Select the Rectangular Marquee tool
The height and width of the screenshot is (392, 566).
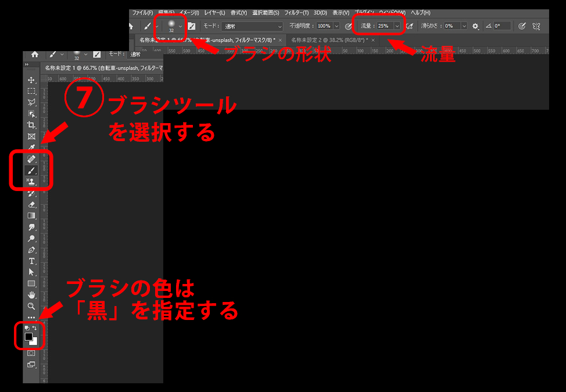tap(31, 91)
